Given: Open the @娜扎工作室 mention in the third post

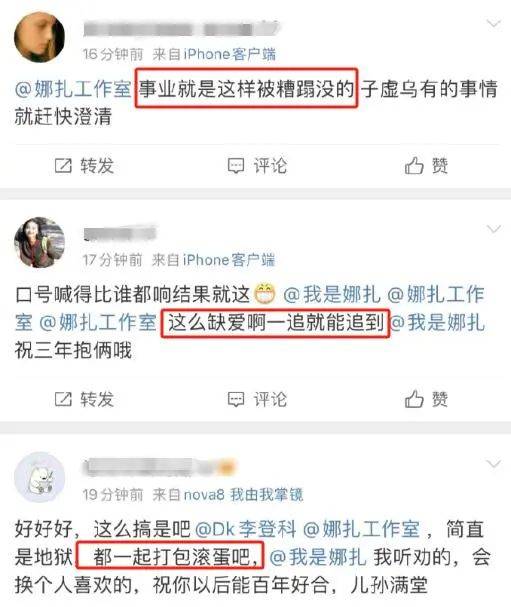Looking at the screenshot, I should click(361, 529).
